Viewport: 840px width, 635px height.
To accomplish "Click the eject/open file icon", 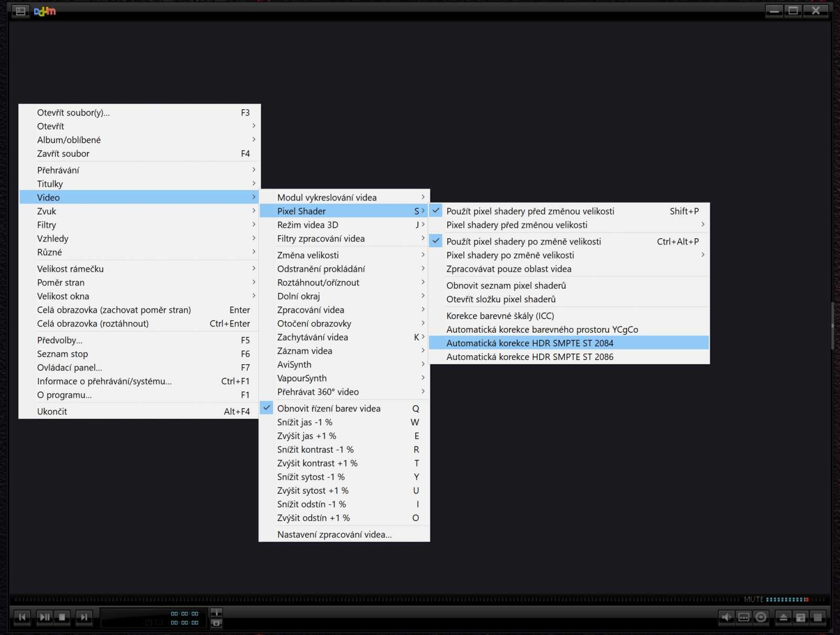I will [783, 617].
